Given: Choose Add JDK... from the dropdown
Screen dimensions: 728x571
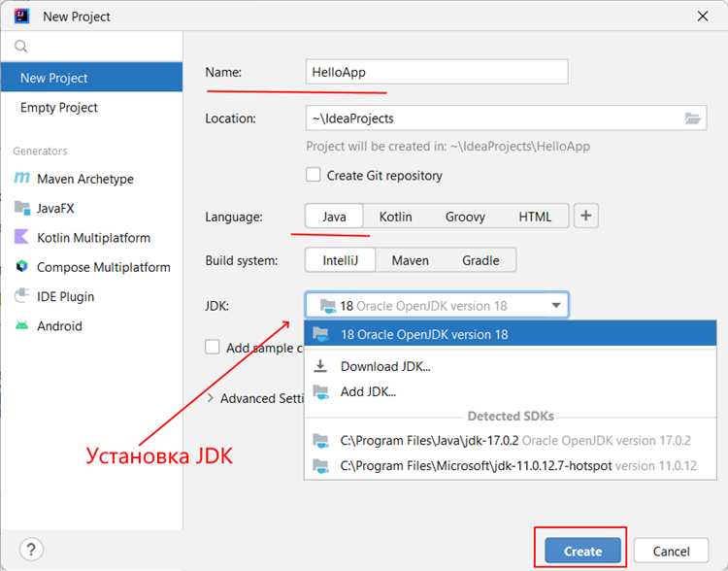Looking at the screenshot, I should coord(511,391).
